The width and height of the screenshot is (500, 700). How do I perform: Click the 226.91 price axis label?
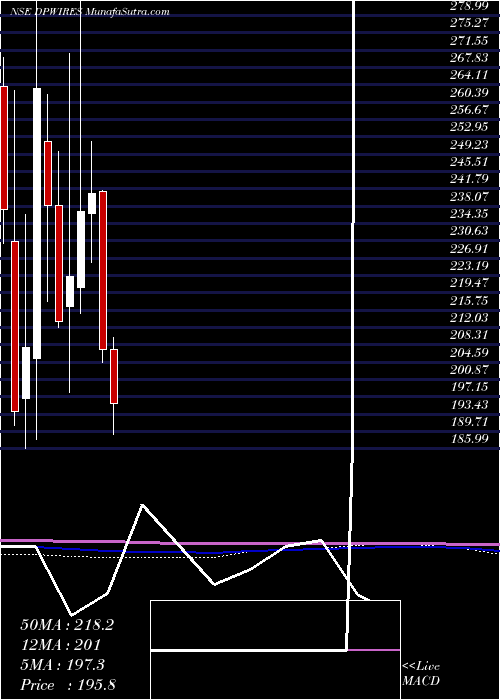click(468, 248)
